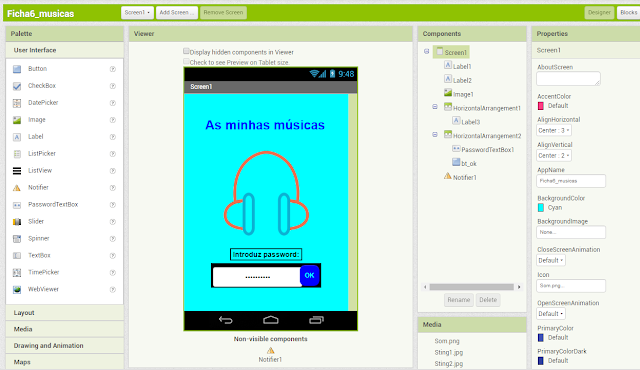Select the TimePicker palette icon
Viewport: 640px width, 370px height.
click(x=17, y=273)
